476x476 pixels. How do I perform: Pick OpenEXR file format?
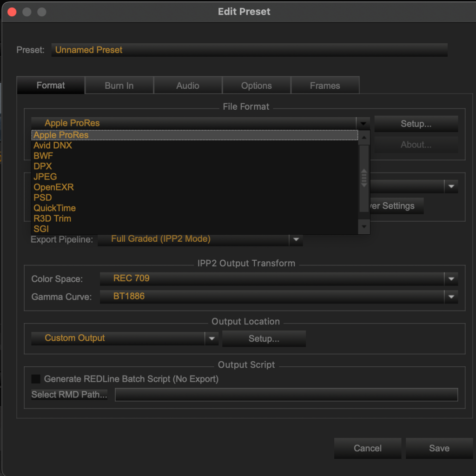(195, 187)
